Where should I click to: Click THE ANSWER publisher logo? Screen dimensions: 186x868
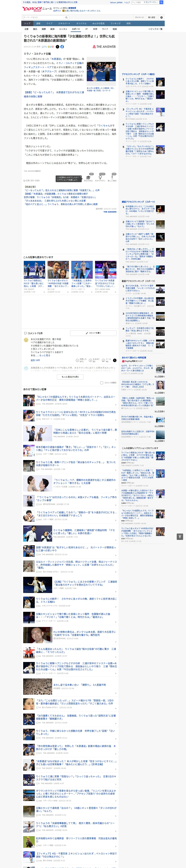point(104,46)
